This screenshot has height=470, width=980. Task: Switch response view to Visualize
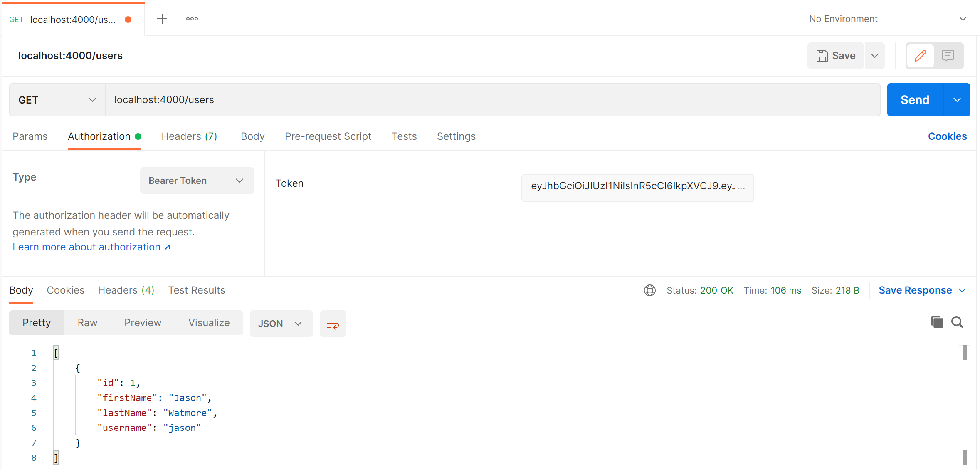[209, 323]
